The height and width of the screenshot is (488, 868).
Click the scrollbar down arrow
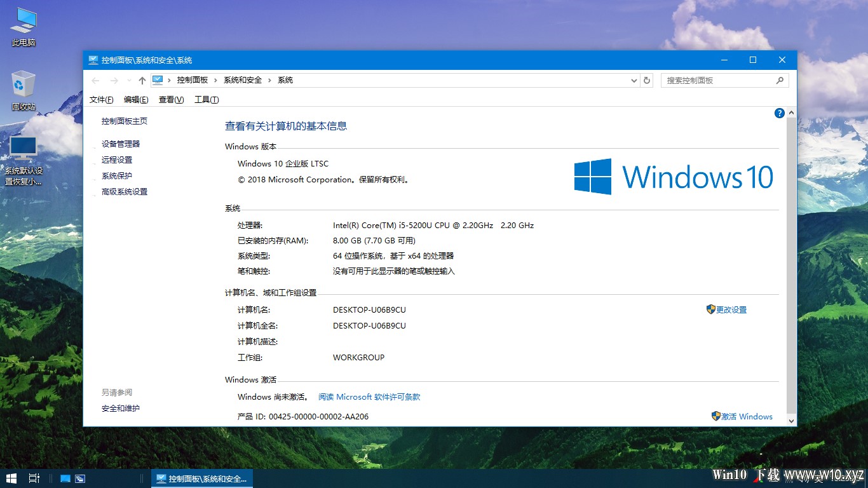791,421
